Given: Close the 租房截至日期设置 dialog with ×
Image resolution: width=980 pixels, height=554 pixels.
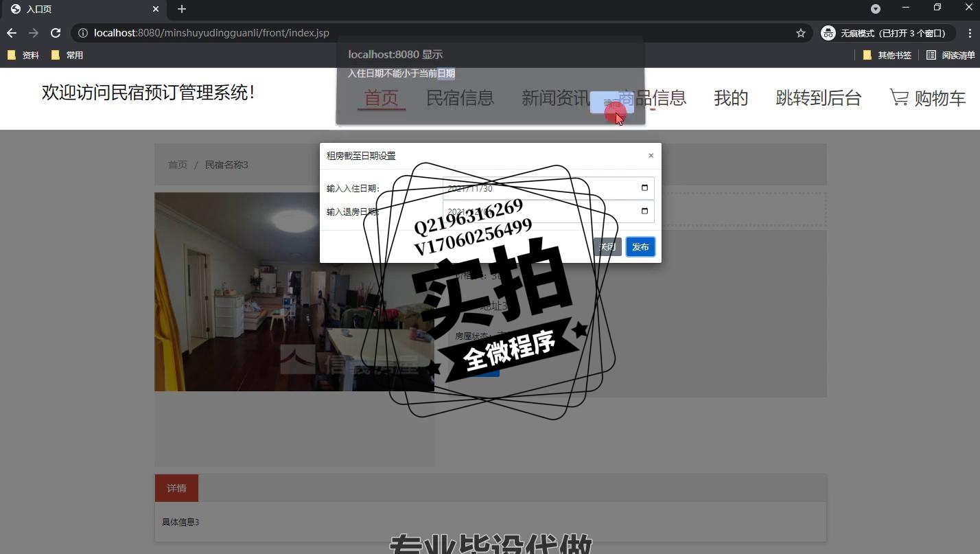Looking at the screenshot, I should (651, 156).
